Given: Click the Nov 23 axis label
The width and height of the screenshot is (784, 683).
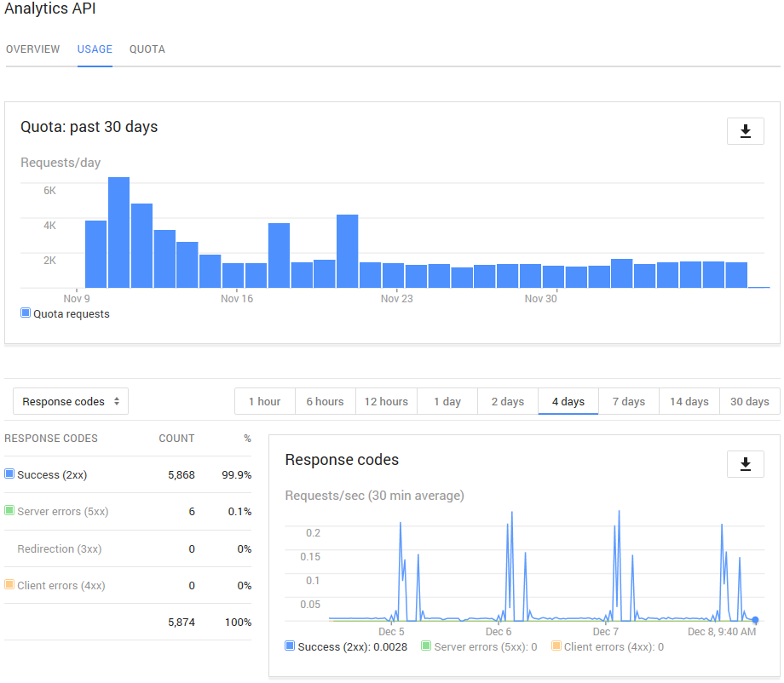Looking at the screenshot, I should [396, 298].
